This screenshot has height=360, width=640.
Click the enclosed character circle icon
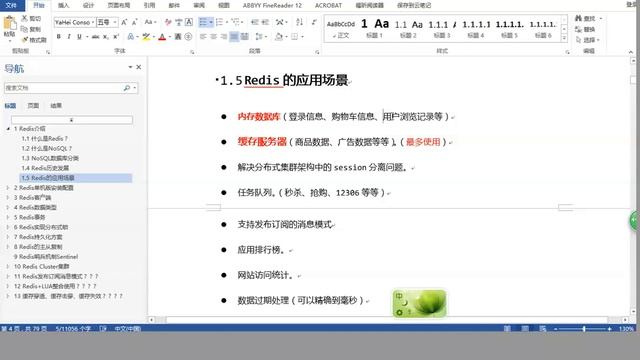click(x=188, y=37)
